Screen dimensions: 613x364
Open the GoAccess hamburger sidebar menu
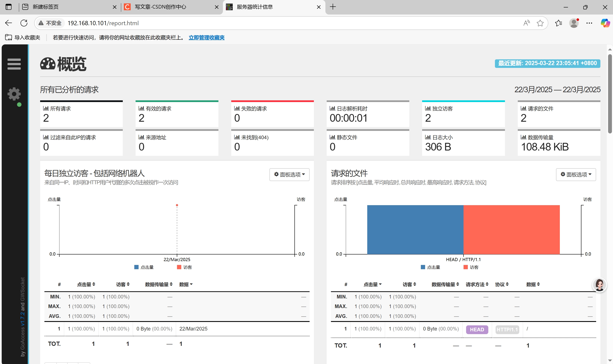(x=14, y=64)
